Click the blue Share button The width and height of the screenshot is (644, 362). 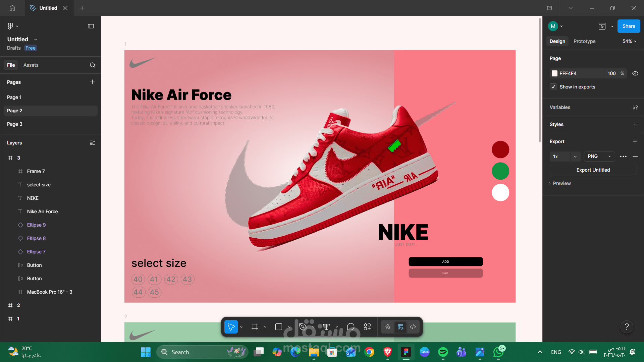click(x=629, y=26)
